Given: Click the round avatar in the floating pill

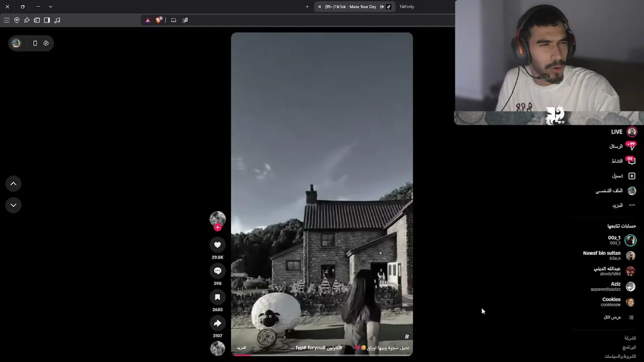Looking at the screenshot, I should pyautogui.click(x=17, y=43).
